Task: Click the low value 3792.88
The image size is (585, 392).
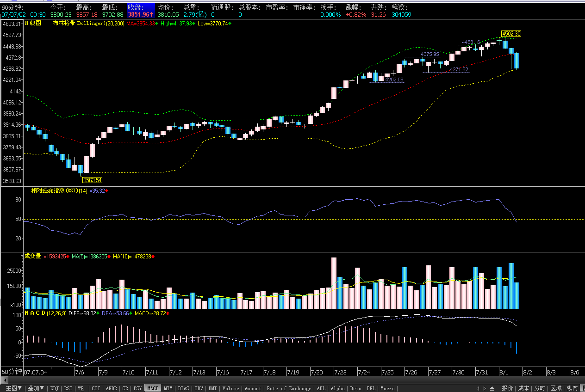Action: pyautogui.click(x=112, y=14)
